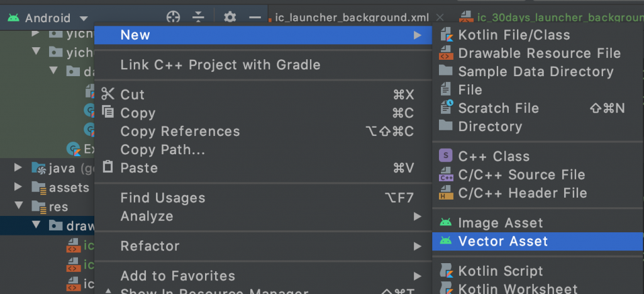Open the Android view dropdown

coord(83,19)
